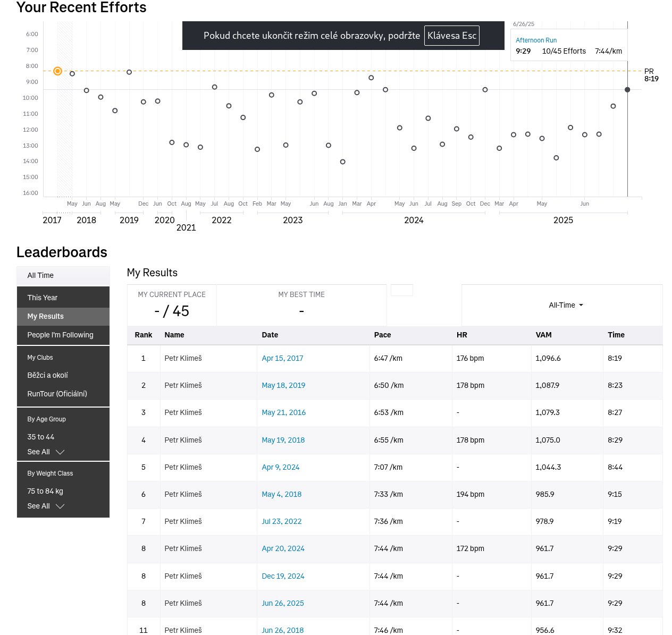Open the Dec 19, 2024 effort link

coord(283,576)
